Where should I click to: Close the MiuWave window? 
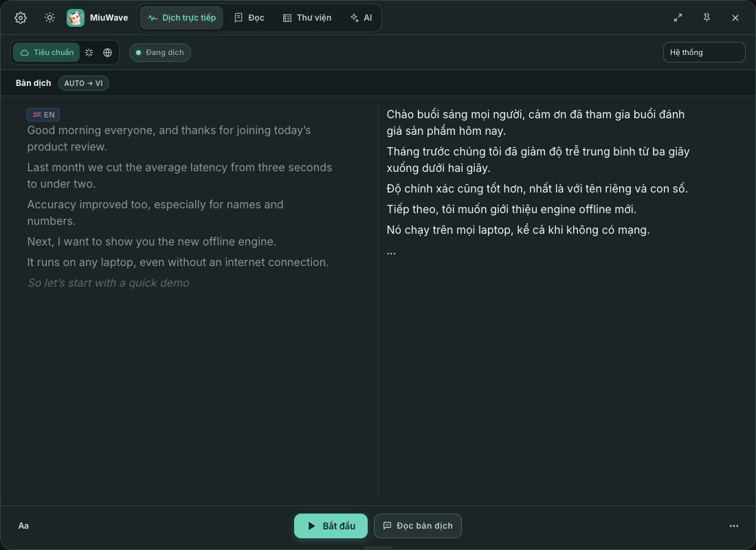point(735,18)
